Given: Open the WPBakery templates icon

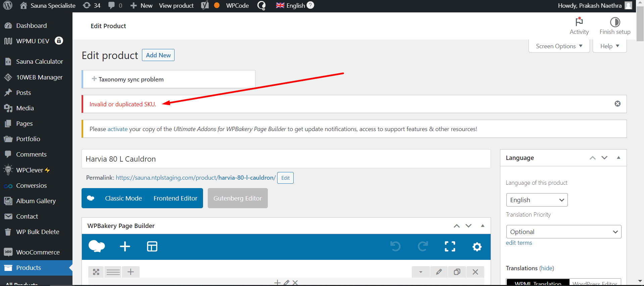Looking at the screenshot, I should [x=152, y=246].
